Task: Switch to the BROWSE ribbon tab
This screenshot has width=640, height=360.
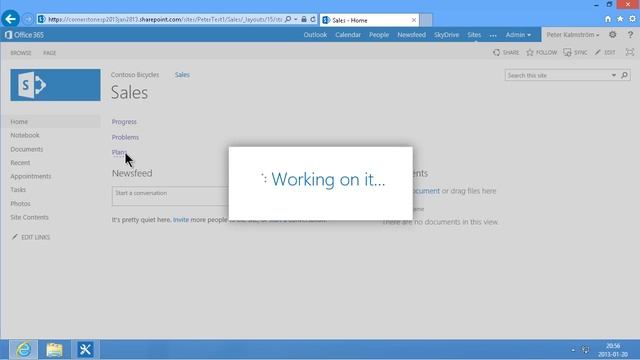Action: pos(21,53)
